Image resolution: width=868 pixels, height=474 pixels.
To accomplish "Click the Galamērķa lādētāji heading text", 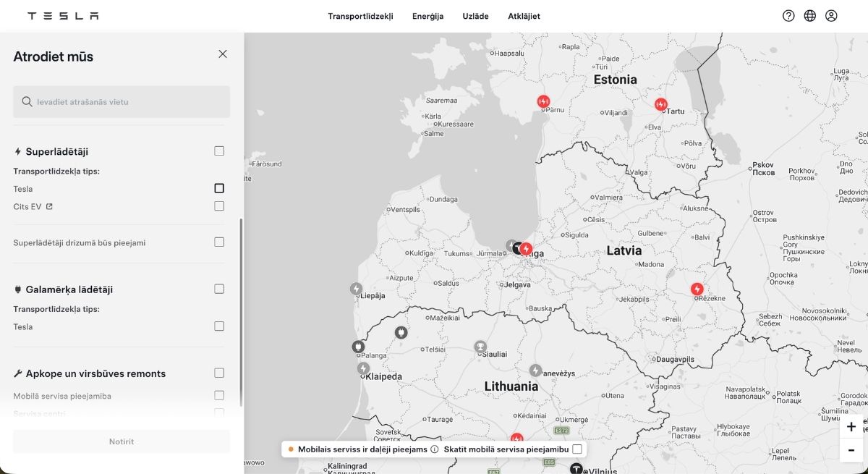I will coord(69,289).
